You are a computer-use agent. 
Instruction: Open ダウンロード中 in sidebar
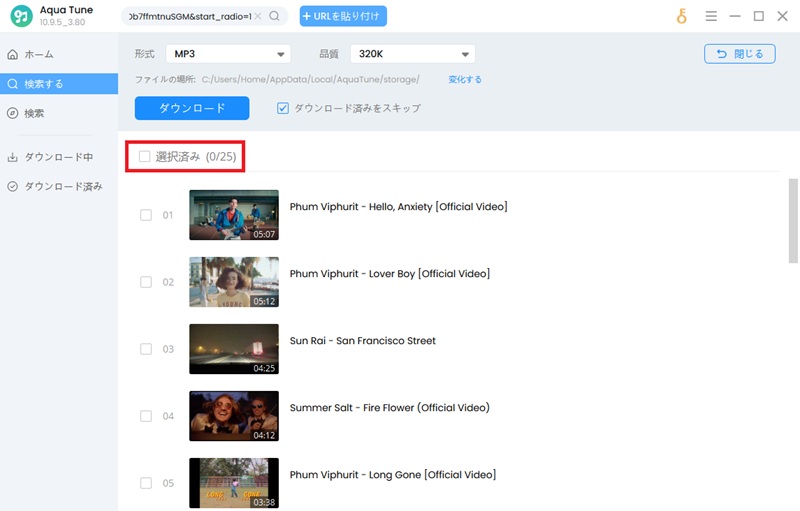pos(59,157)
